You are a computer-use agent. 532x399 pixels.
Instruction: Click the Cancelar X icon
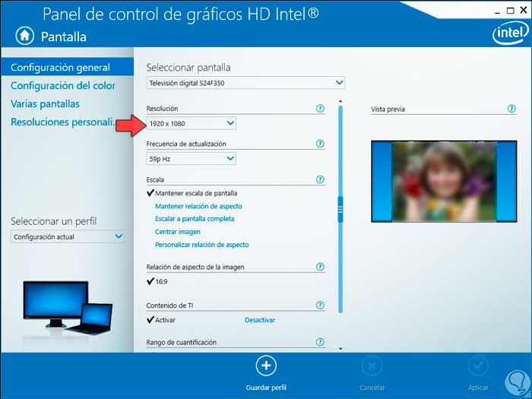tap(372, 366)
